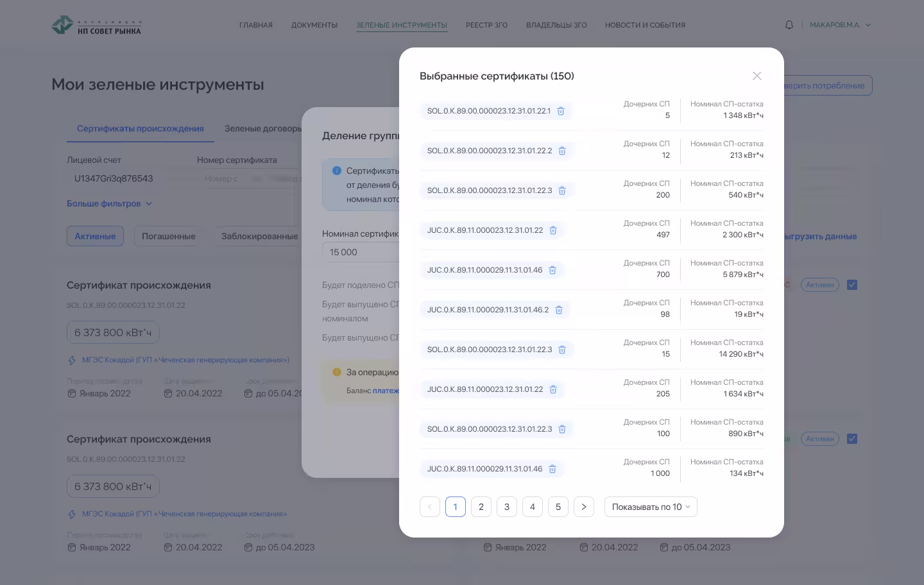Remove certificate JUC.0.K.89.11.000029.11.31.01.46.2 with trash icon

[x=558, y=310]
